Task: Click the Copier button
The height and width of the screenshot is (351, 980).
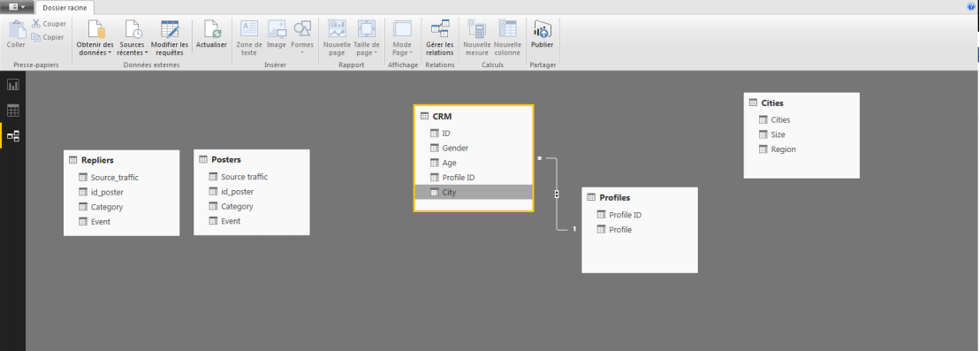Action: tap(48, 37)
